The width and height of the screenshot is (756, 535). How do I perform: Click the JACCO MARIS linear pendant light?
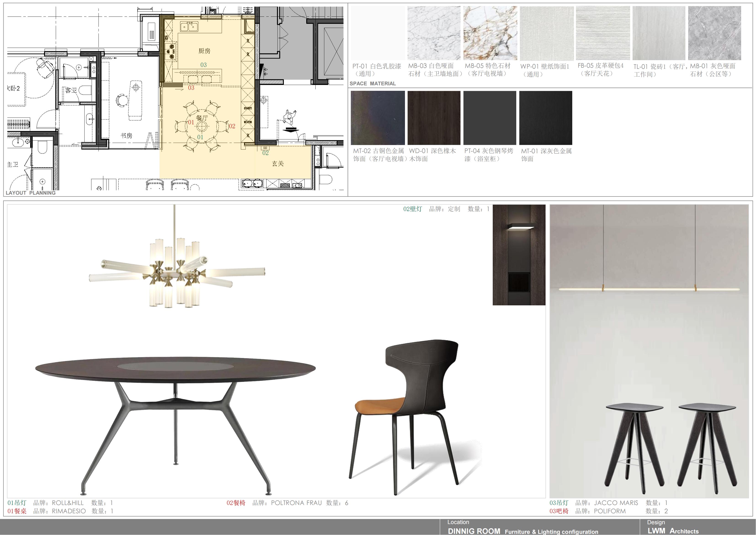click(649, 289)
